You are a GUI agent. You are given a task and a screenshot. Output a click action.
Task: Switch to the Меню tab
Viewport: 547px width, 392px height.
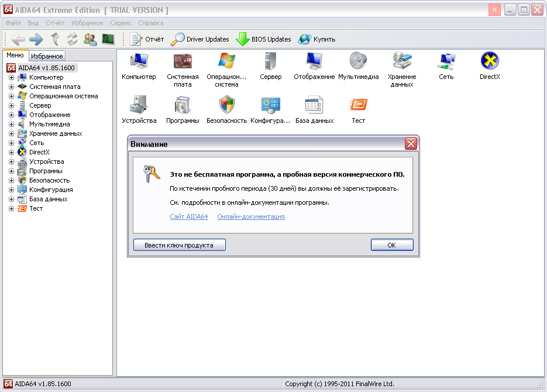[15, 56]
